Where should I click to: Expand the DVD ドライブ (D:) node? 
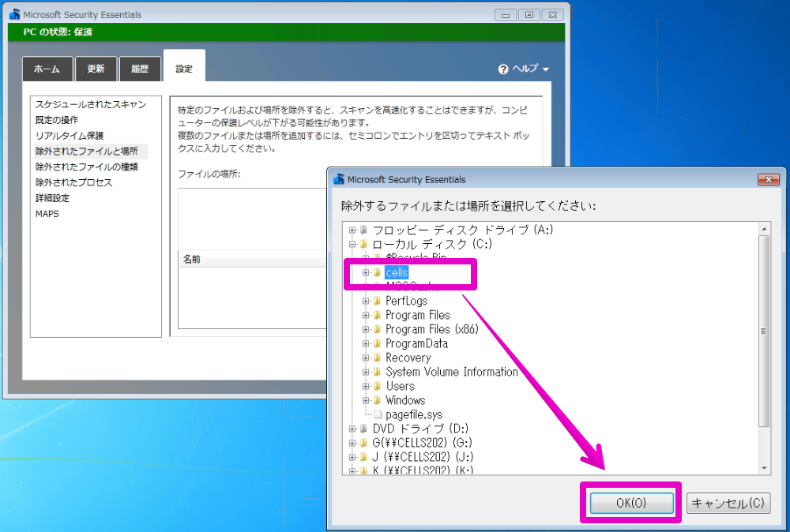coord(352,429)
